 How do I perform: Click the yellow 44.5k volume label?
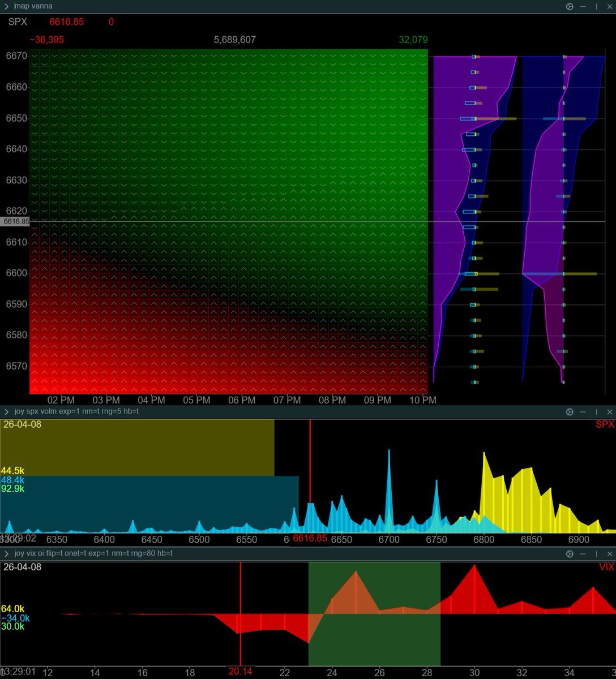12,471
